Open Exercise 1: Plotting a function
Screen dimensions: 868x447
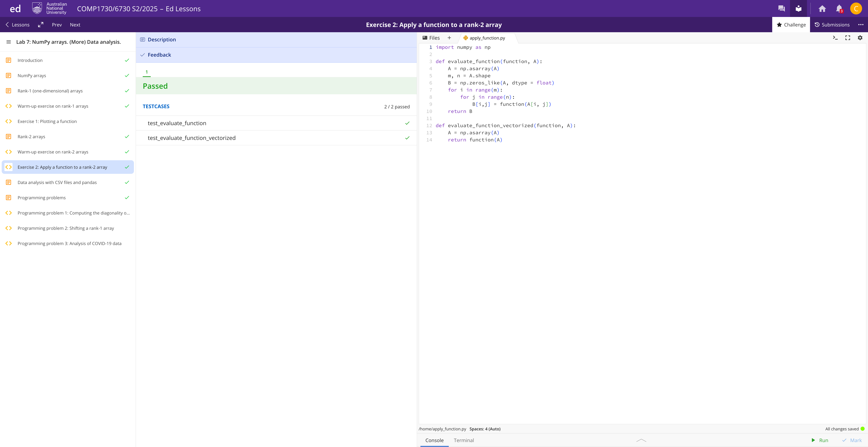(x=68, y=121)
